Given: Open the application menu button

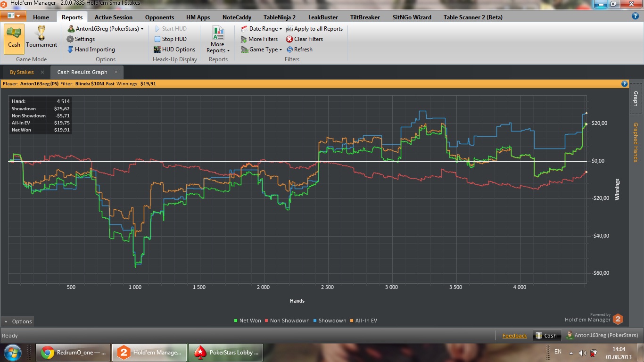Looking at the screenshot, I should (13, 16).
